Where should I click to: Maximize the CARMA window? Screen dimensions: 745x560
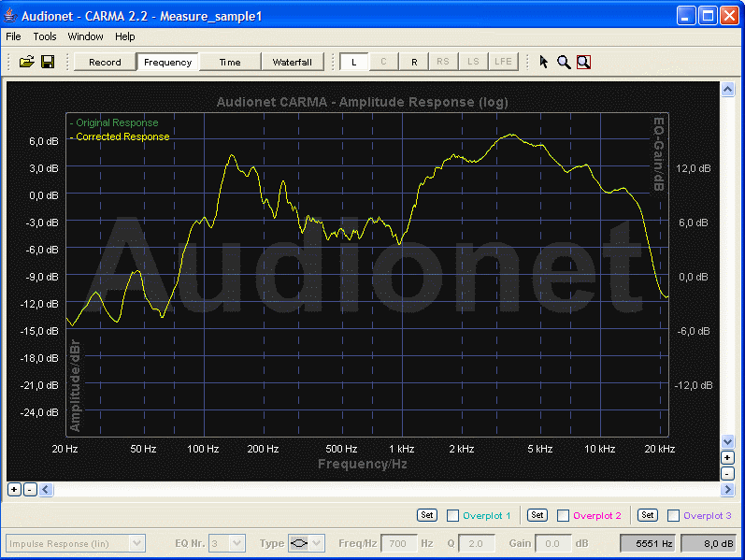click(x=708, y=16)
